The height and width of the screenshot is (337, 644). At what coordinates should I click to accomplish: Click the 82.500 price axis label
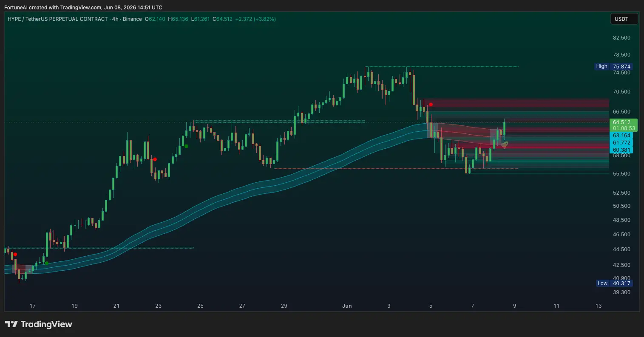tap(621, 38)
